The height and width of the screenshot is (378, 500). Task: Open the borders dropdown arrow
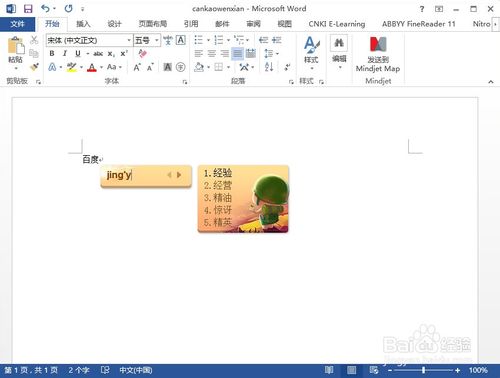click(228, 67)
